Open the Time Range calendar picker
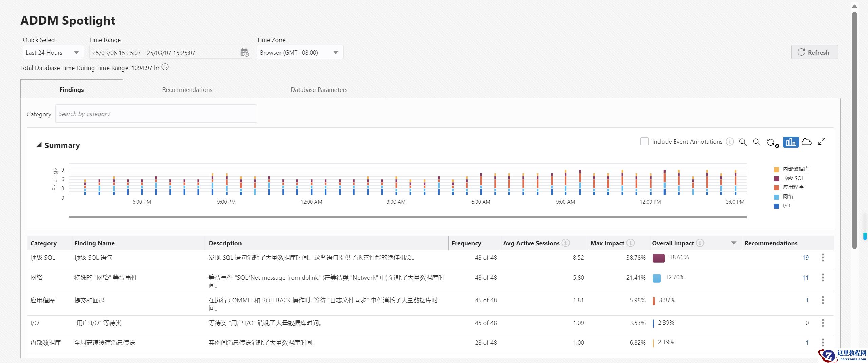The image size is (868, 363). tap(245, 53)
